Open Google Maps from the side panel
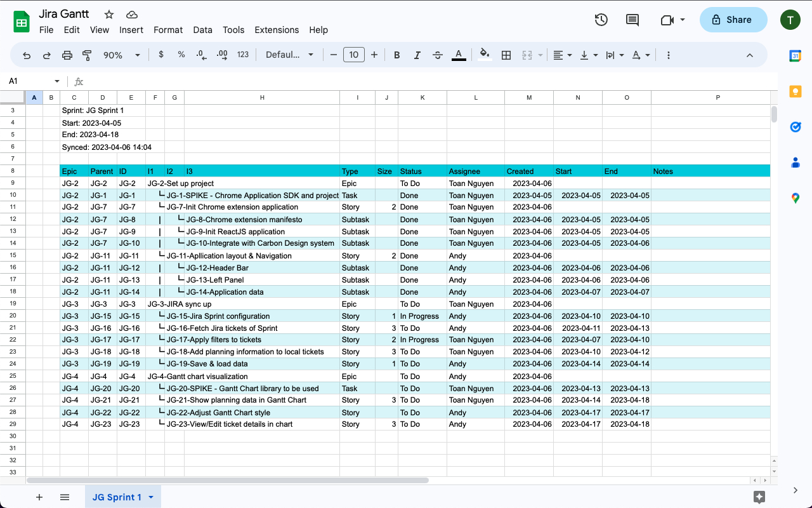Screen dimensions: 812x508 point(796,198)
